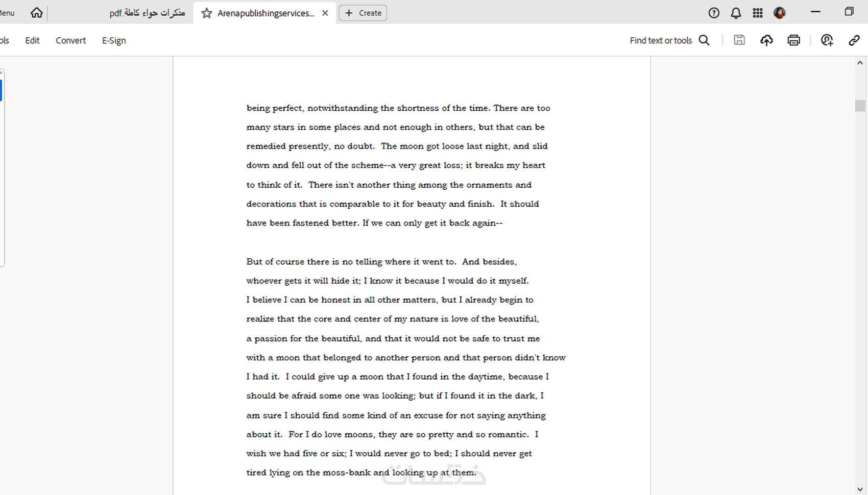Save the file with the floppy disk icon
The image size is (868, 495).
[739, 40]
